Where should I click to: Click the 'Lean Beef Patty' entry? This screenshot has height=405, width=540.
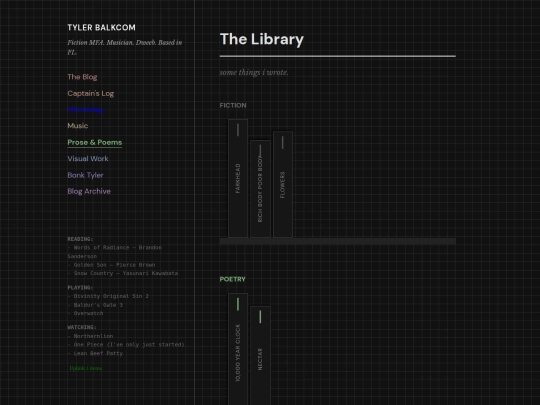pos(95,353)
